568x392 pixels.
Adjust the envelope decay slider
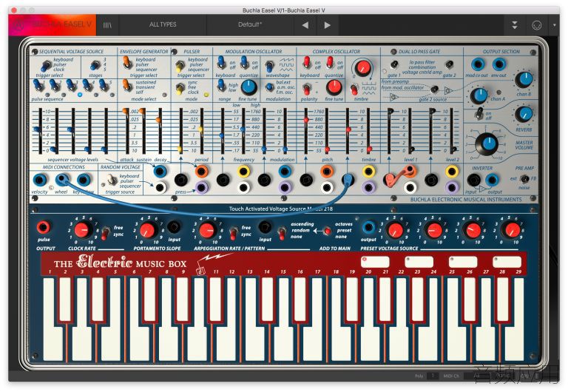(x=159, y=131)
